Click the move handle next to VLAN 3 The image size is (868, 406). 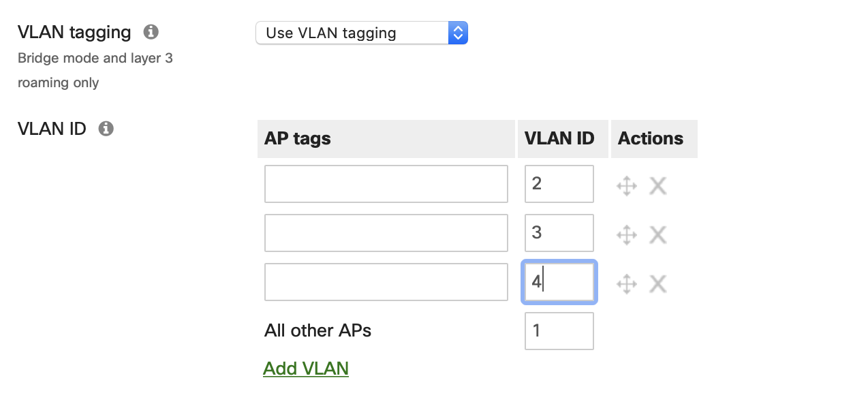point(626,234)
